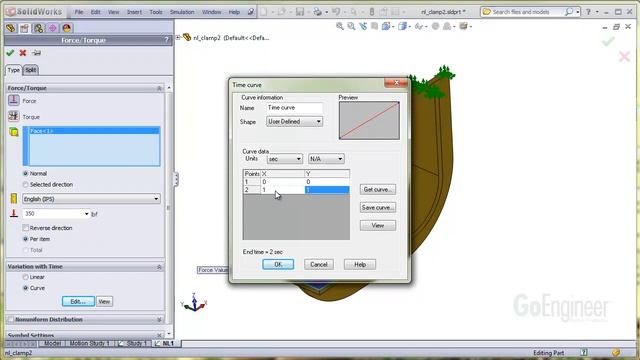Open Force/Torque help question mark
640x360 pixels.
[x=166, y=40]
